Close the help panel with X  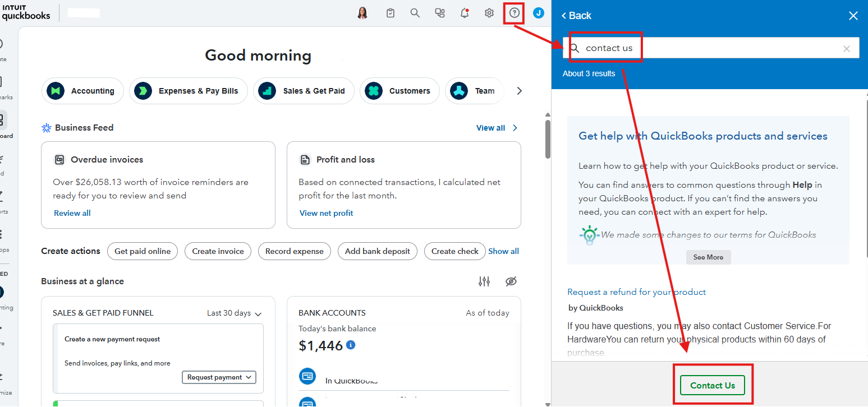853,16
